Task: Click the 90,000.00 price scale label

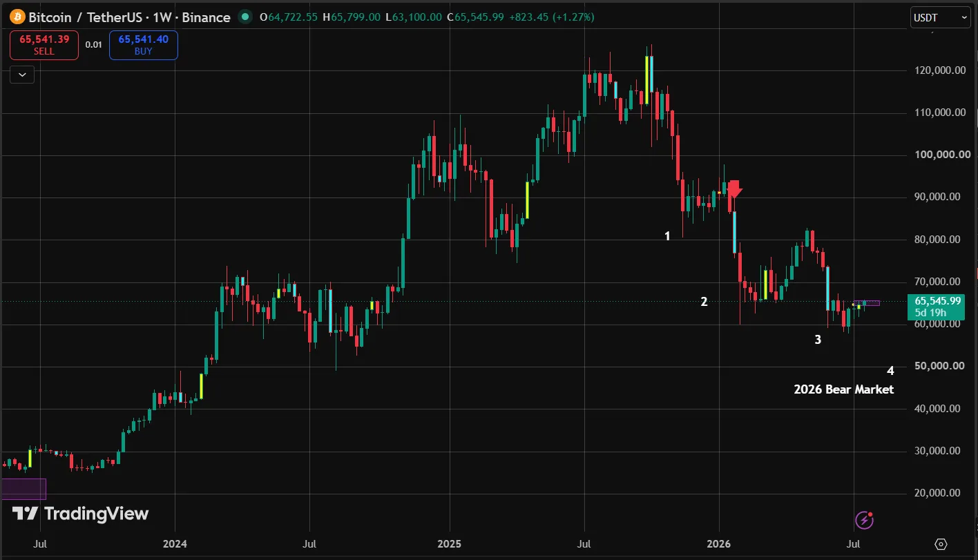Action: click(x=936, y=197)
